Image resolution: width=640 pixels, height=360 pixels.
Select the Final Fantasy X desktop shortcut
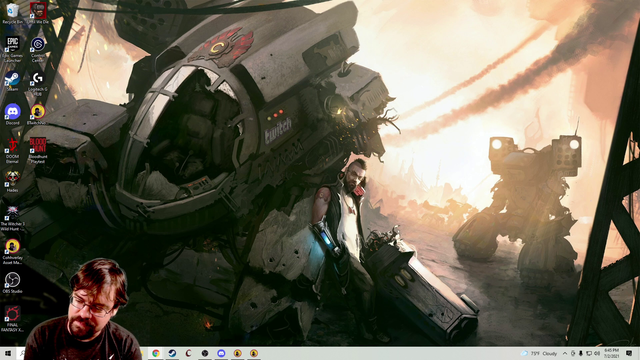[12, 318]
